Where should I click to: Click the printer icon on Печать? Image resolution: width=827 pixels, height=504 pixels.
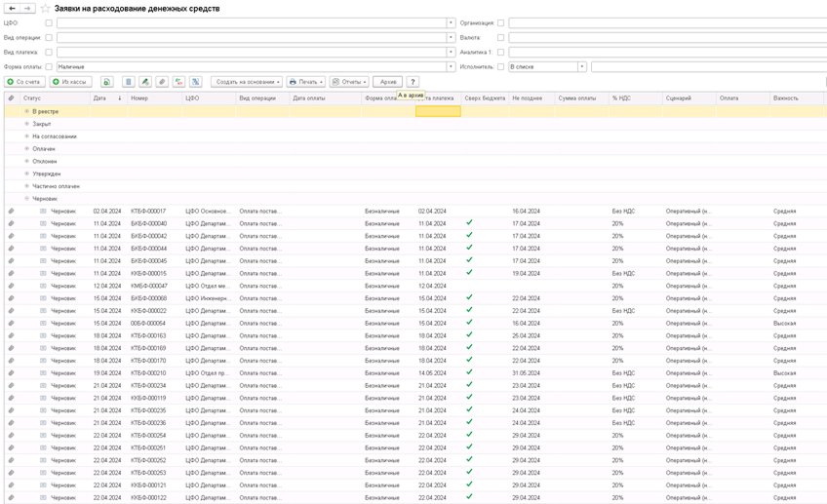click(x=293, y=82)
